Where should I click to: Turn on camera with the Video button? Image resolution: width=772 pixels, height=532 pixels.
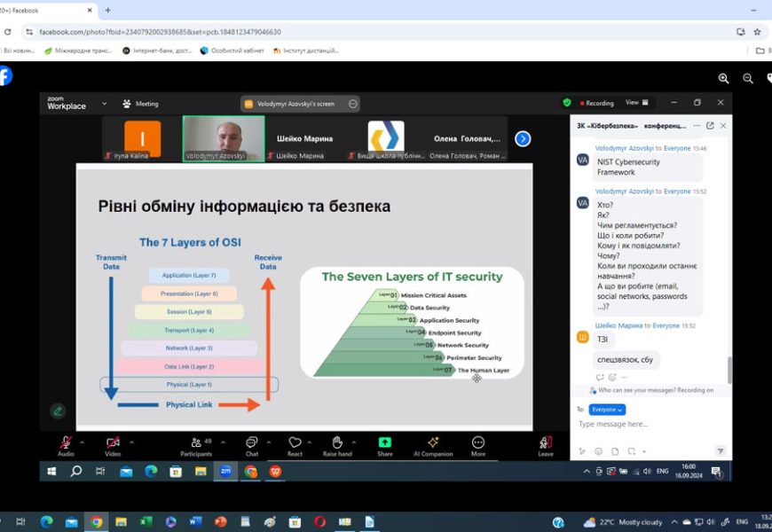(x=113, y=443)
